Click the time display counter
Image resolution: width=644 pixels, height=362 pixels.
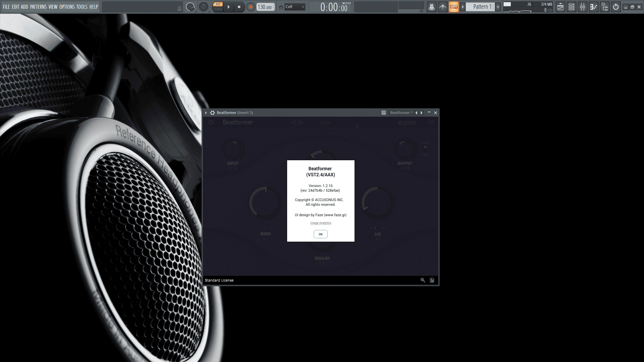pyautogui.click(x=330, y=7)
